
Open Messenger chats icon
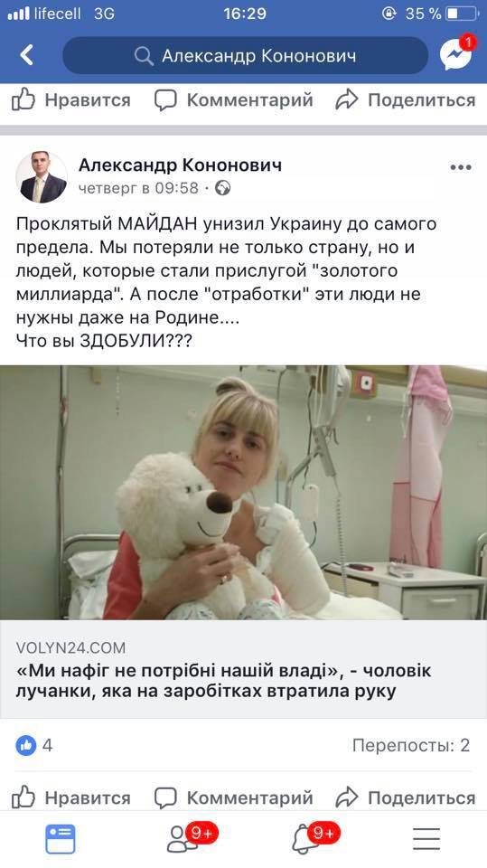tap(456, 54)
